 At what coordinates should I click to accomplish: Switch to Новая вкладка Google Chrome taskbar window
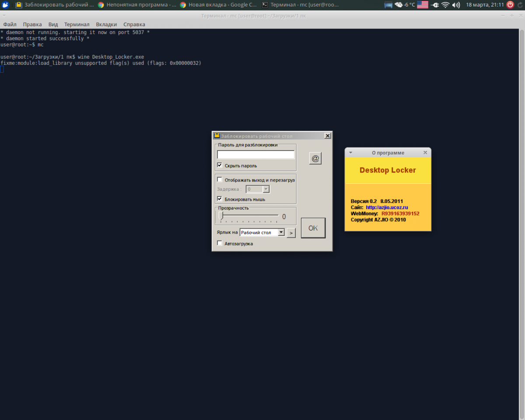(219, 5)
